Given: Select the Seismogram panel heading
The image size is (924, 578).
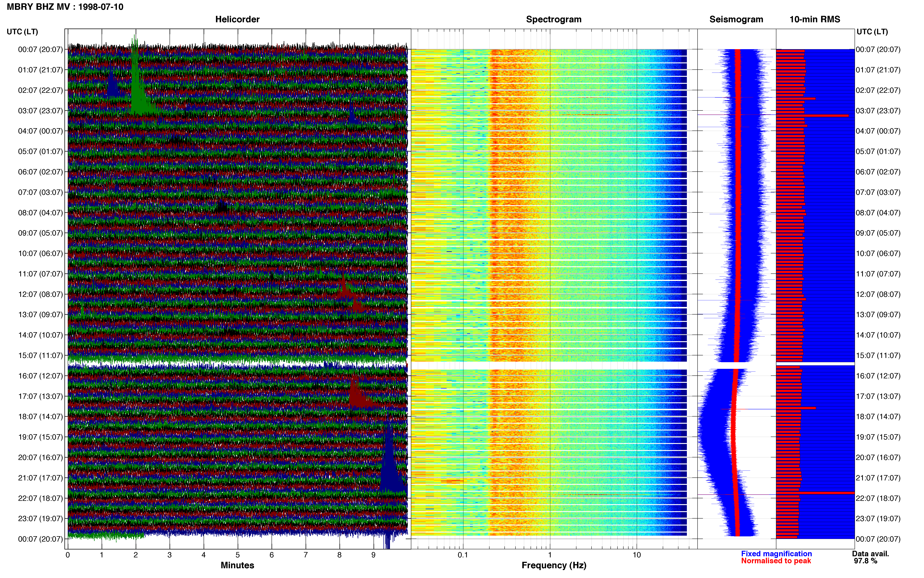Looking at the screenshot, I should click(x=736, y=19).
